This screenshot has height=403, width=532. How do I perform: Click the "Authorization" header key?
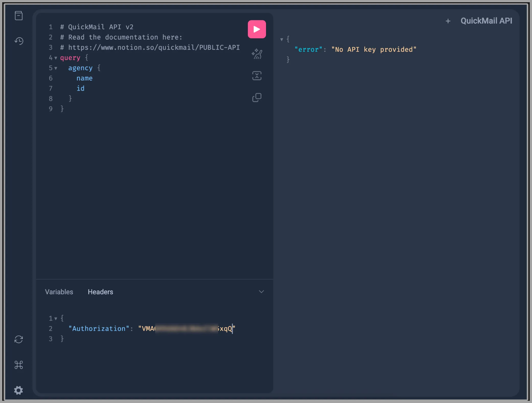(x=99, y=329)
